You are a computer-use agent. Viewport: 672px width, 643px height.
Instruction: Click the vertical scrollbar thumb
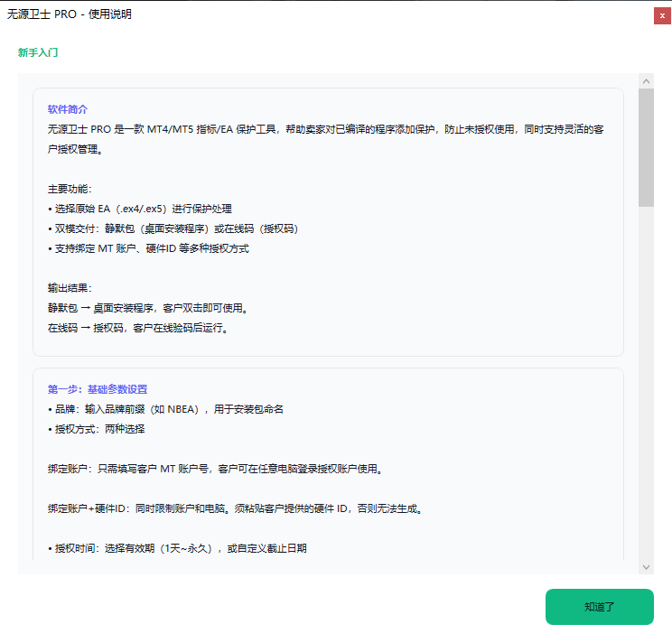pyautogui.click(x=646, y=148)
